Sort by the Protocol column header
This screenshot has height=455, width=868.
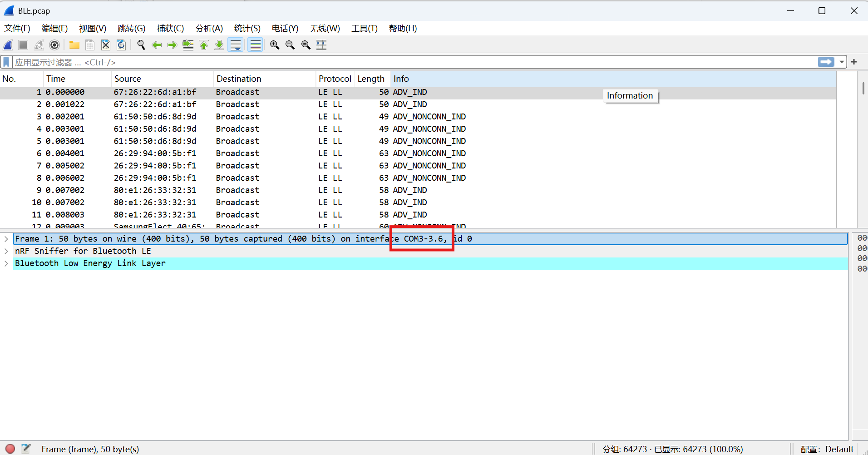tap(335, 79)
